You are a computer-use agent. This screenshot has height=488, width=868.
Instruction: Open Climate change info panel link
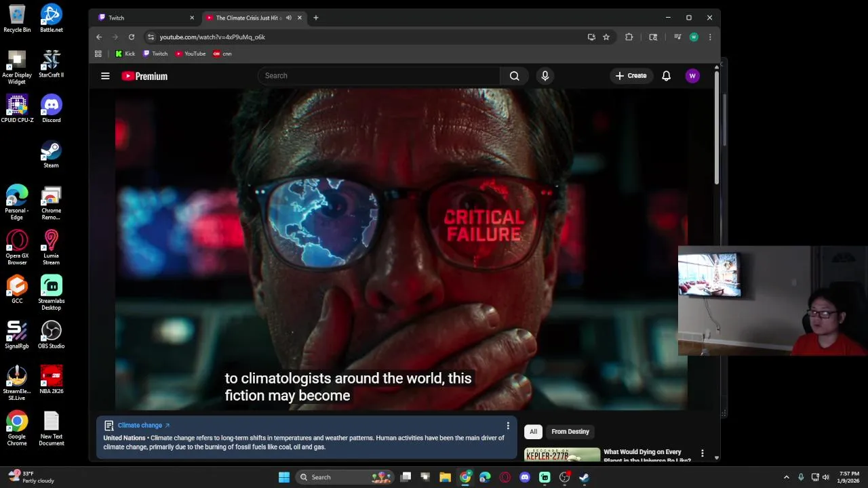pyautogui.click(x=143, y=426)
